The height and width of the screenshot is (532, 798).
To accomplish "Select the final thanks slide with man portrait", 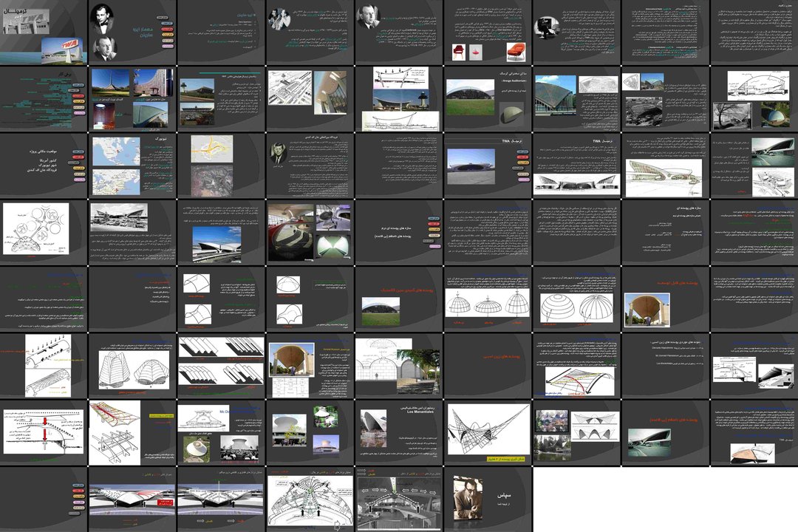I will [x=488, y=499].
